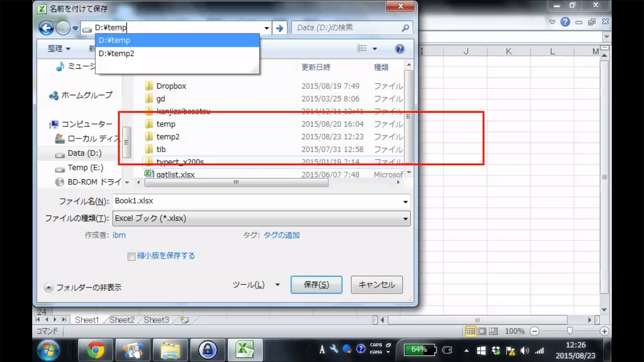The width and height of the screenshot is (644, 362).
Task: Click the go-to address arrow button
Action: tap(279, 28)
